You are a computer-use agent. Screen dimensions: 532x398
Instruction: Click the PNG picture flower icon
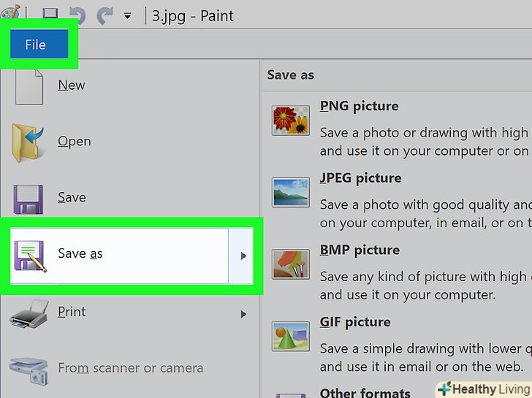(x=290, y=120)
